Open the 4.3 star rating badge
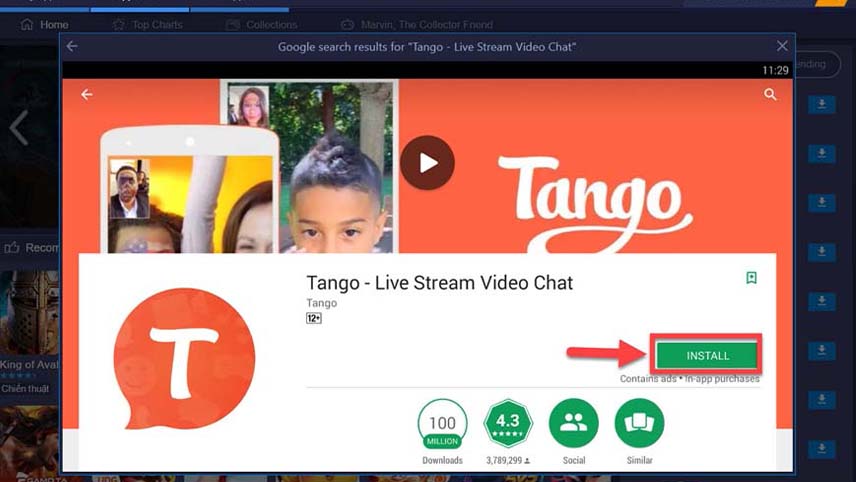The width and height of the screenshot is (856, 482). tap(508, 424)
